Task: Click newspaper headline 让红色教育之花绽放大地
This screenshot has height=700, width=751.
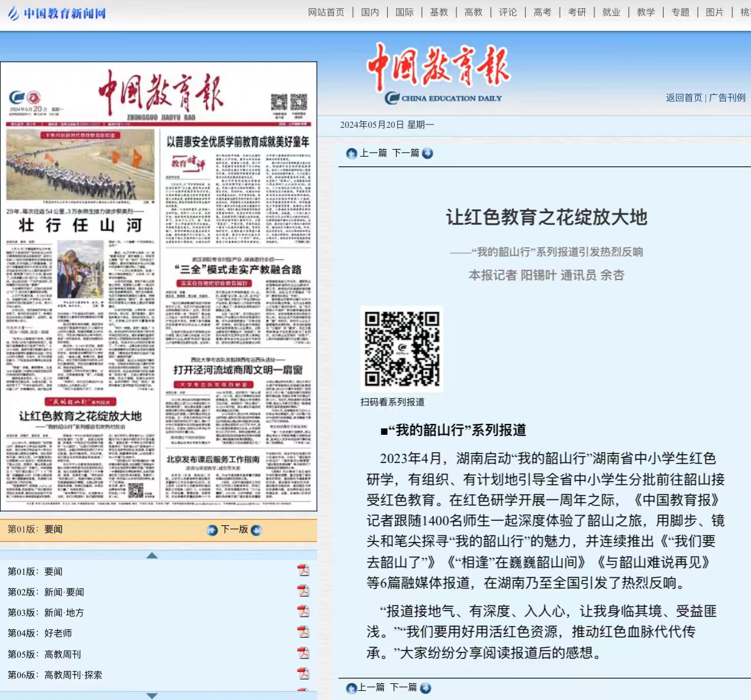Action: pyautogui.click(x=80, y=416)
